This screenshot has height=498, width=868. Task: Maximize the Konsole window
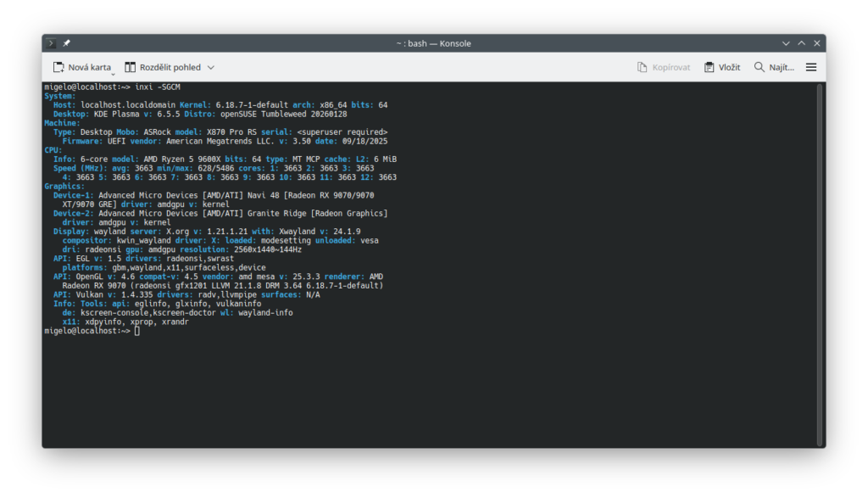802,43
